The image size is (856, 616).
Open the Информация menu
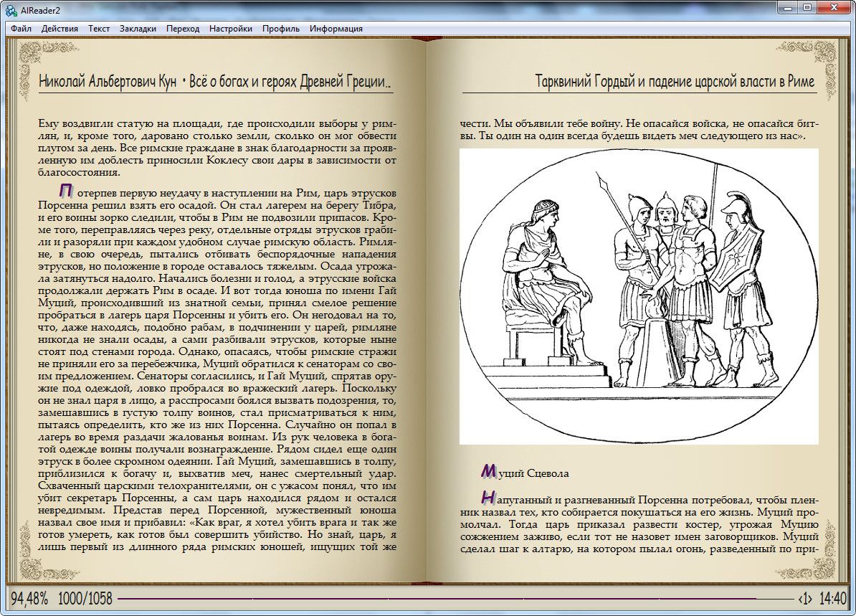(x=336, y=29)
